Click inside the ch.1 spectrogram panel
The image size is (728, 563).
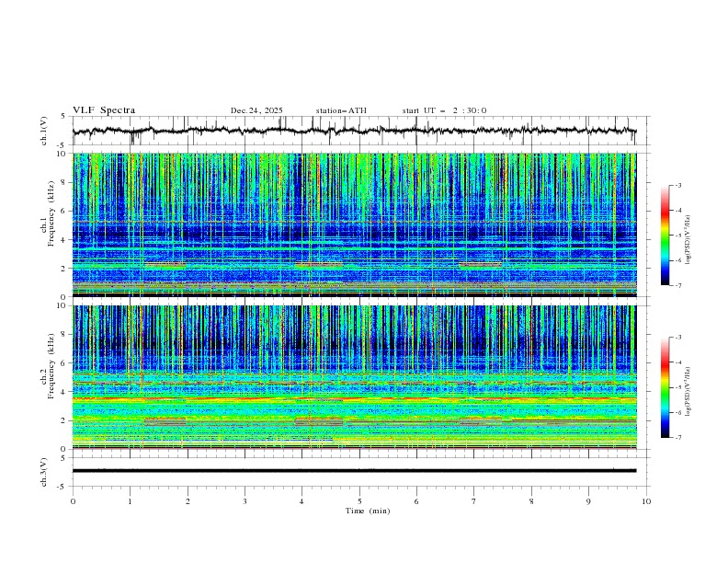[x=354, y=224]
